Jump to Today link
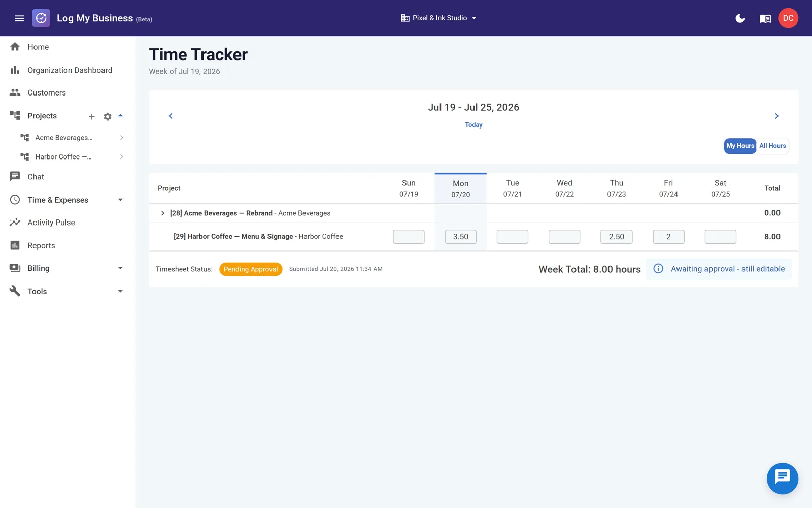The width and height of the screenshot is (812, 508). pos(473,125)
